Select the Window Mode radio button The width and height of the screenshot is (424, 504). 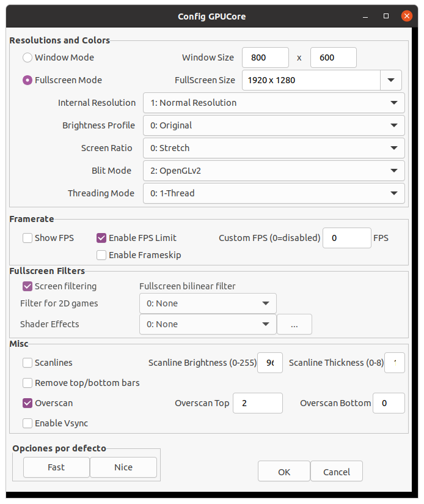(x=27, y=57)
